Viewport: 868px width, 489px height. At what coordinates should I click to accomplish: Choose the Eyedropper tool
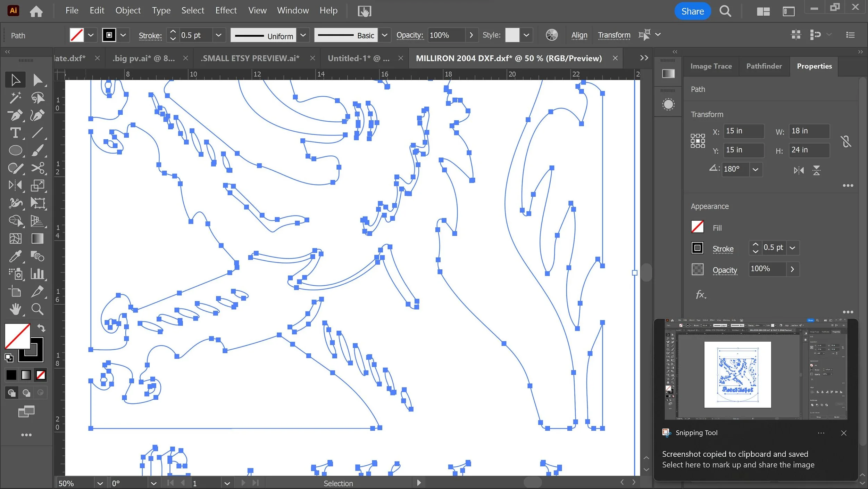15,256
